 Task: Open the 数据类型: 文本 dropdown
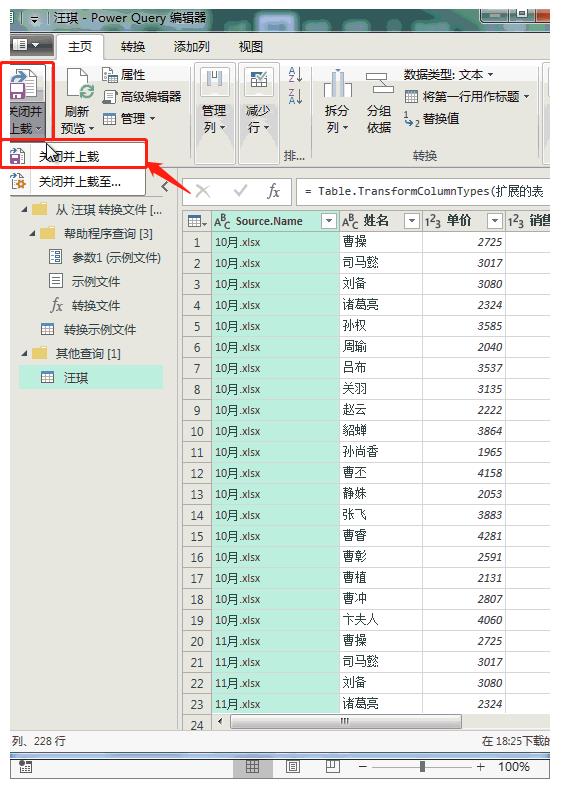448,75
